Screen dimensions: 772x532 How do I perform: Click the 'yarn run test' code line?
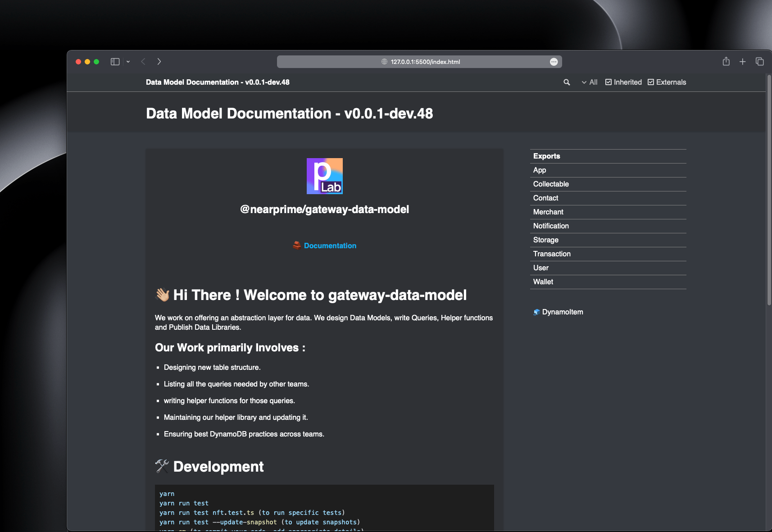coord(184,504)
